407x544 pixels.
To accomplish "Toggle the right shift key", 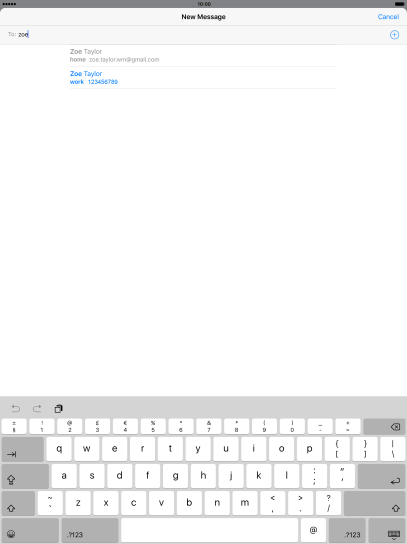I will tap(374, 503).
